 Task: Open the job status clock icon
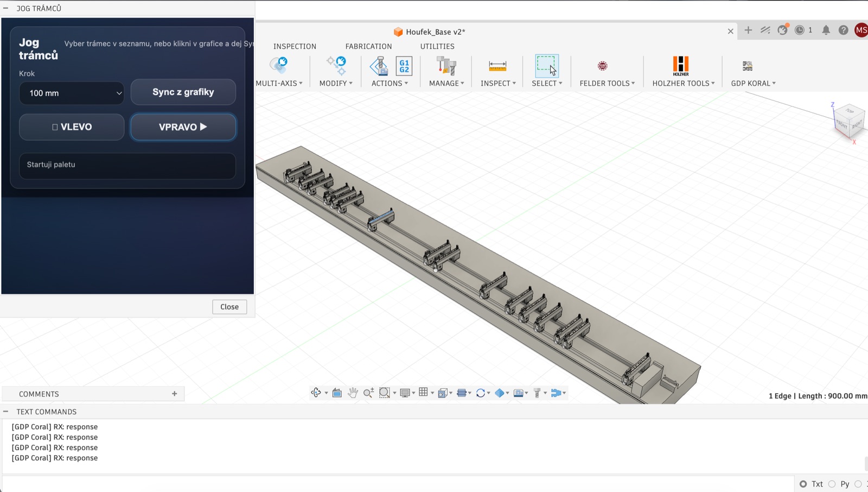[x=800, y=30]
